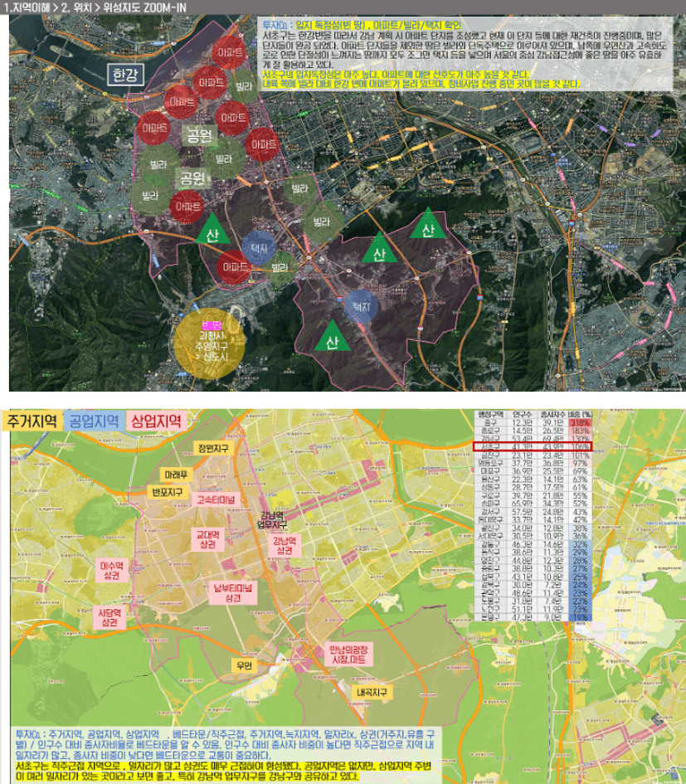The height and width of the screenshot is (784, 686).
Task: Click the 318% cell in the table
Action: (580, 422)
